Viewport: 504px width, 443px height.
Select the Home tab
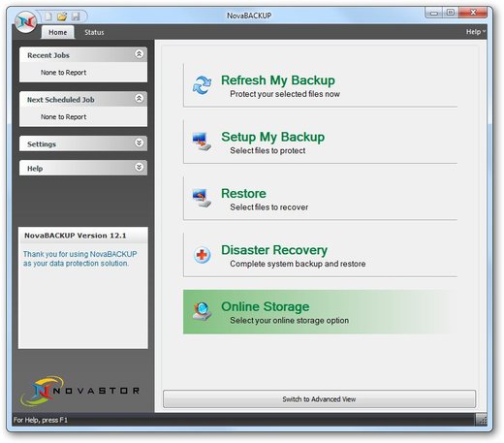[x=58, y=32]
